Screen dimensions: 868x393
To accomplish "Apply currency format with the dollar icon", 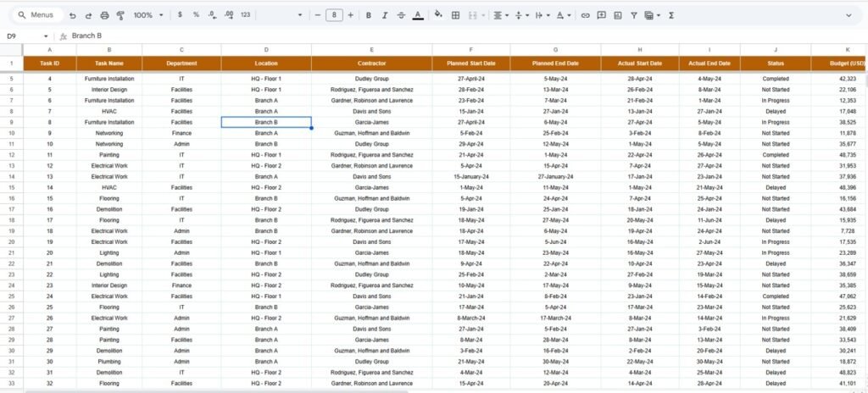I will click(x=180, y=15).
